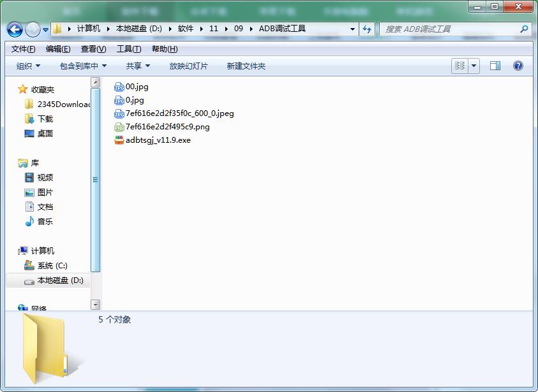Viewport: 538px width, 392px height.
Task: Click 放映幻灯片 on the toolbar
Action: pyautogui.click(x=189, y=66)
